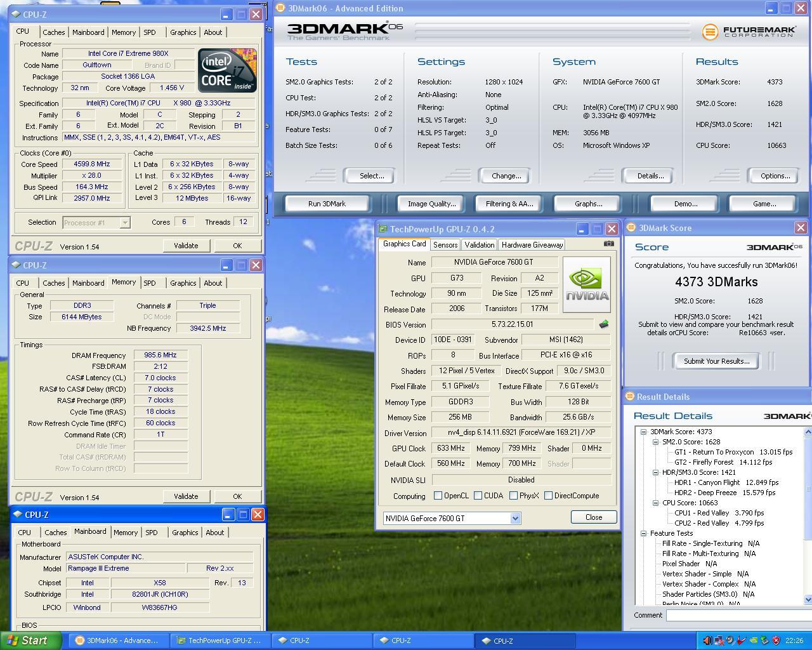Select CPU1 - Red Valley result
Viewport: 812px width, 650px height.
point(719,513)
